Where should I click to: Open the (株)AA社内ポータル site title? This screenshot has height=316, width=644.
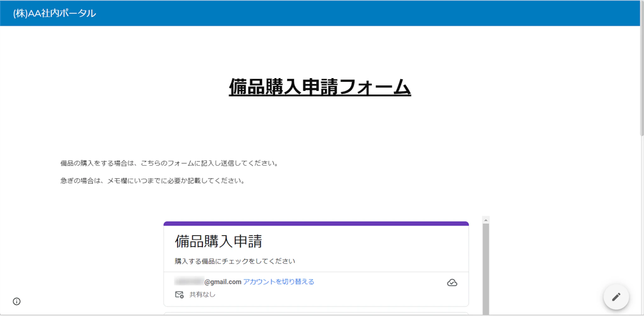coord(54,13)
